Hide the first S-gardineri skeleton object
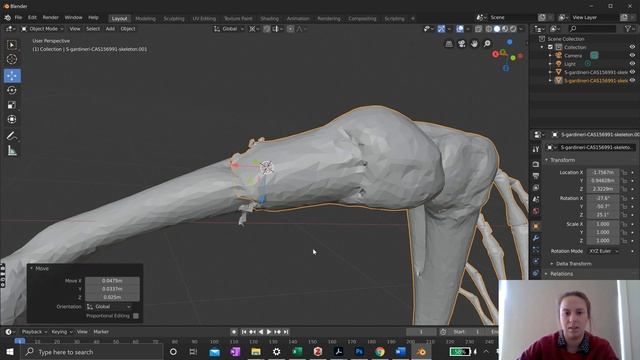The image size is (640, 360). coord(632,72)
